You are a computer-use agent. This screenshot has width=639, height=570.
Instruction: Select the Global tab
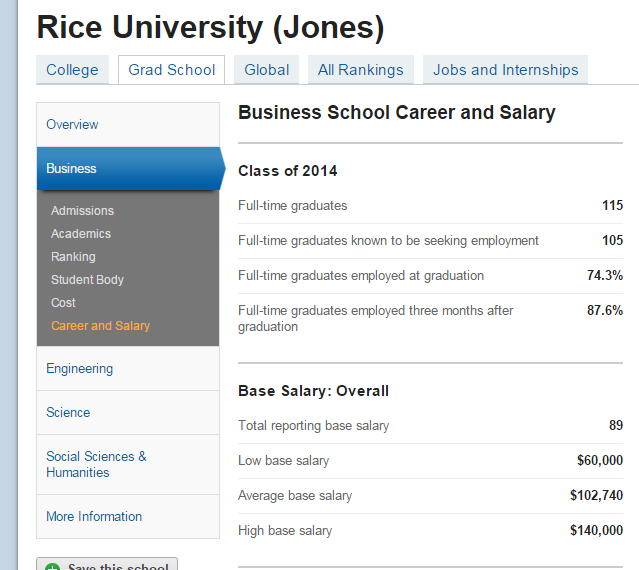(x=267, y=70)
